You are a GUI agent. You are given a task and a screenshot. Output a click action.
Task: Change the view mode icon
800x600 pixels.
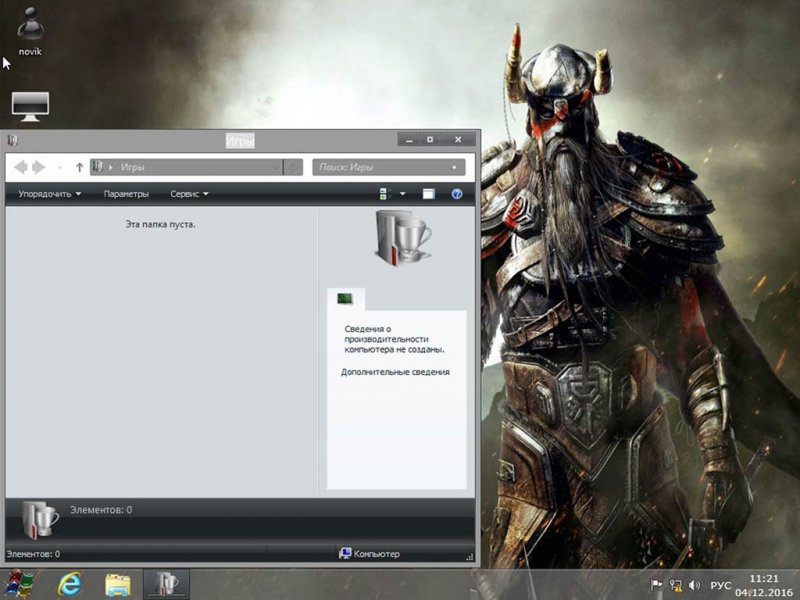coord(386,194)
